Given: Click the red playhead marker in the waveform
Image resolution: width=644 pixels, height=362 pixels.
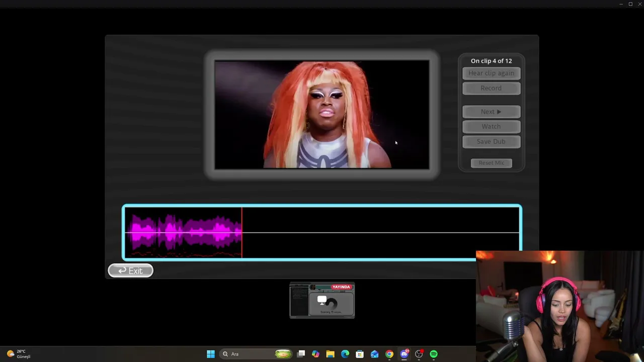Looking at the screenshot, I should tap(242, 232).
